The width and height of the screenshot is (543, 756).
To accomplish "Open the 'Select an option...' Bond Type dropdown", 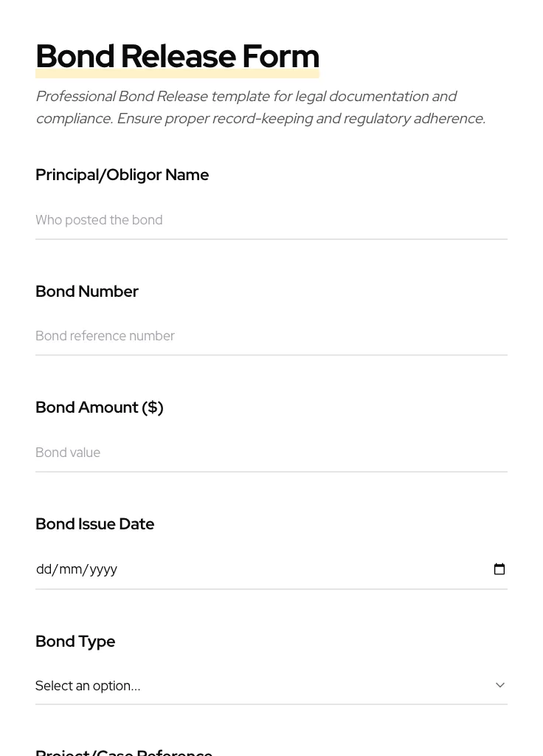I will (x=266, y=685).
